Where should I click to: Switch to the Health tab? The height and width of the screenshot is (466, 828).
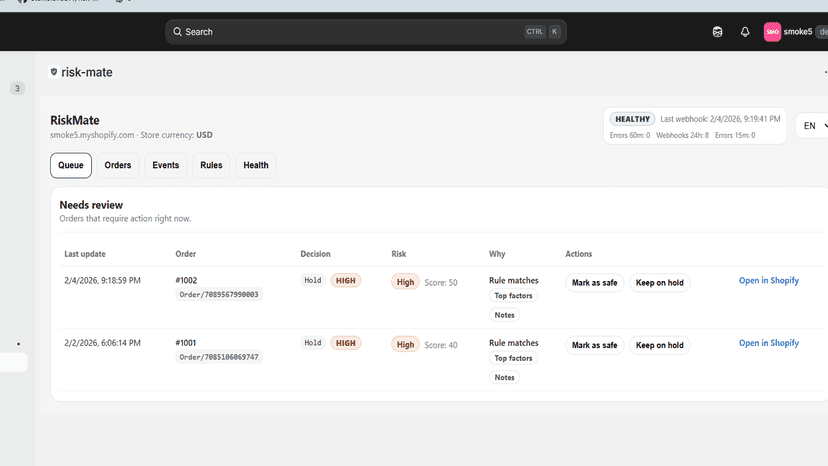click(256, 165)
